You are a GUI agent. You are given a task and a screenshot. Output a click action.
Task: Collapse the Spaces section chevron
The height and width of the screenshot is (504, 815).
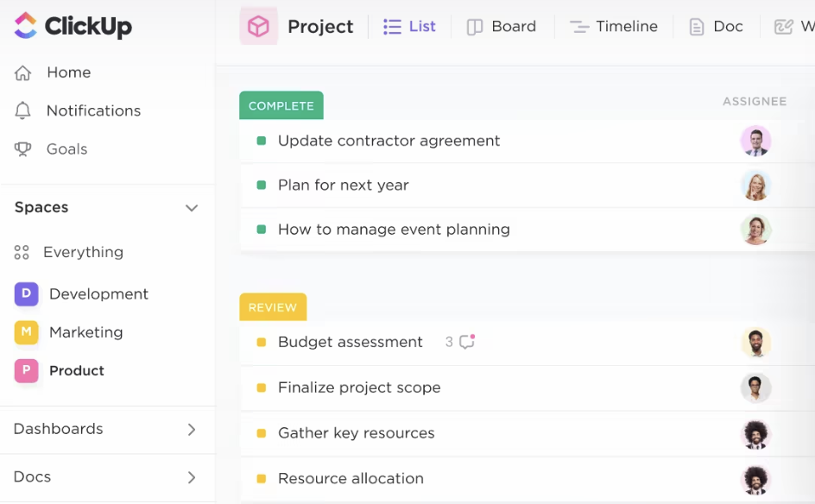(192, 208)
